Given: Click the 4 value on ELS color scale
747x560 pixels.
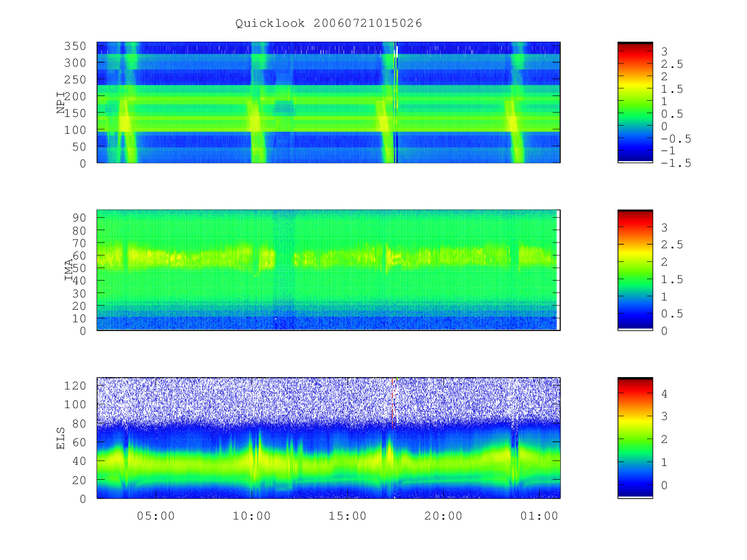Looking at the screenshot, I should click(x=664, y=393).
